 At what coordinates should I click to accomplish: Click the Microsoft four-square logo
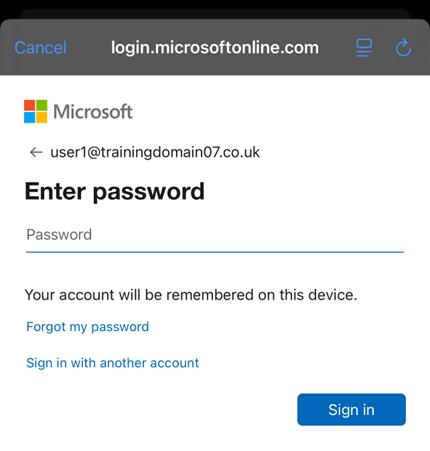click(36, 111)
